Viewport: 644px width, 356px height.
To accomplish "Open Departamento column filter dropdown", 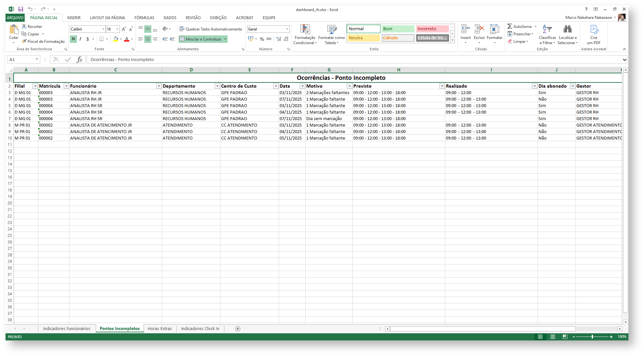I will coord(217,86).
